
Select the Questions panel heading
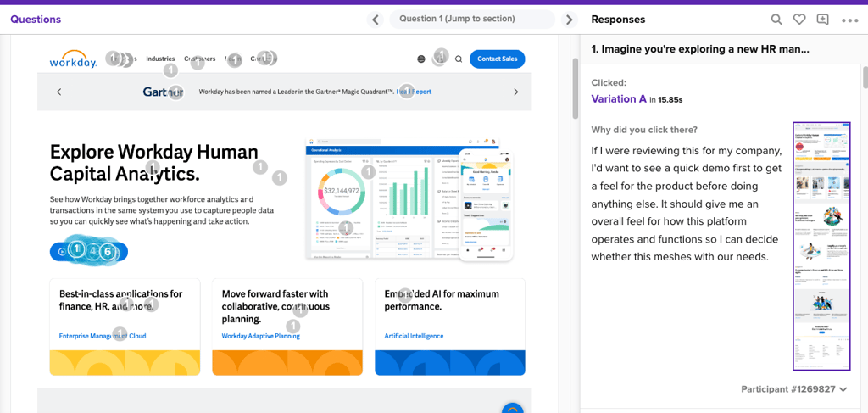pos(36,20)
